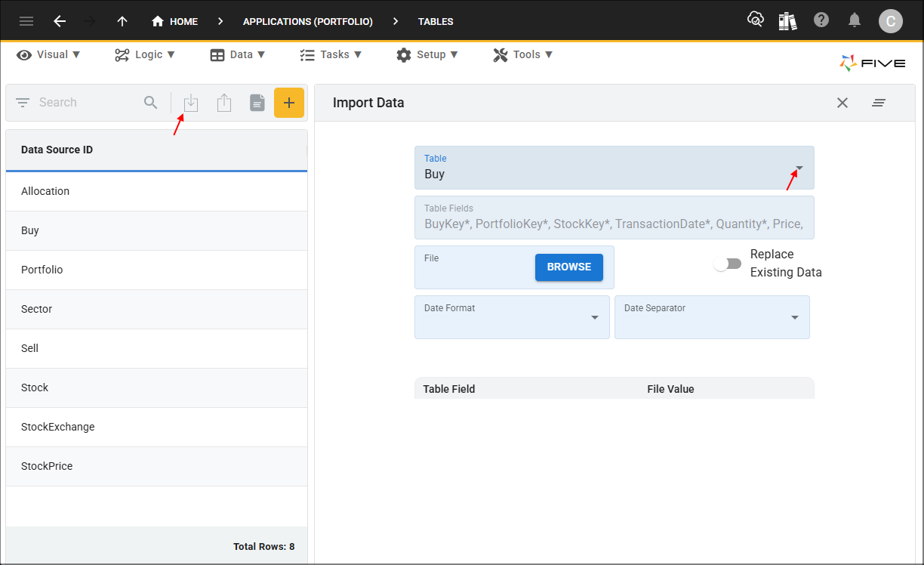Select the StockExchange table row

coord(156,428)
